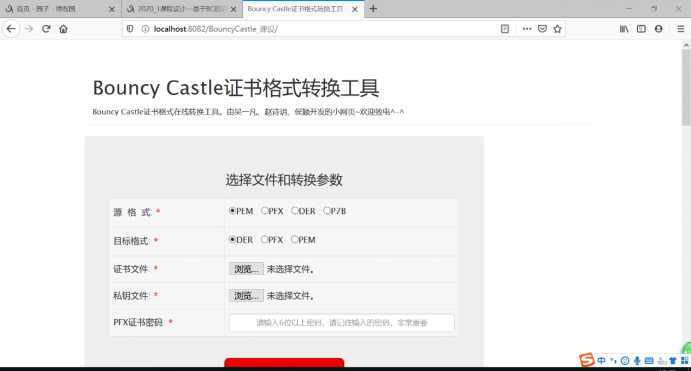Click the Sogou input method S logo
The image size is (691, 371).
[587, 360]
